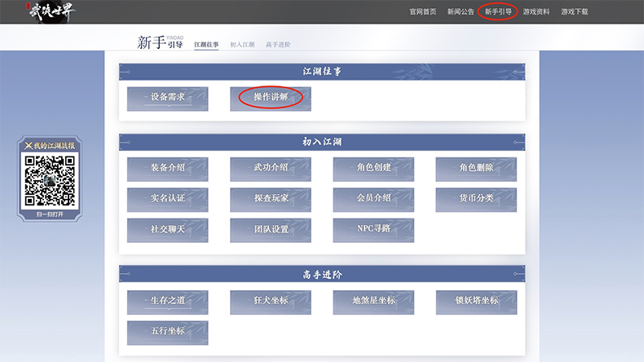Click the QR code image
The width and height of the screenshot is (644, 362).
coord(50,179)
